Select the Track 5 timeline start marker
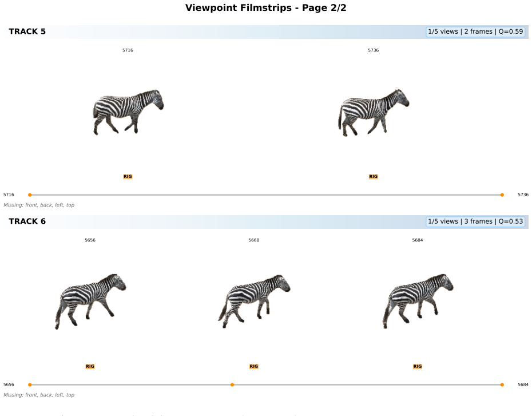The height and width of the screenshot is (416, 532). pos(30,195)
